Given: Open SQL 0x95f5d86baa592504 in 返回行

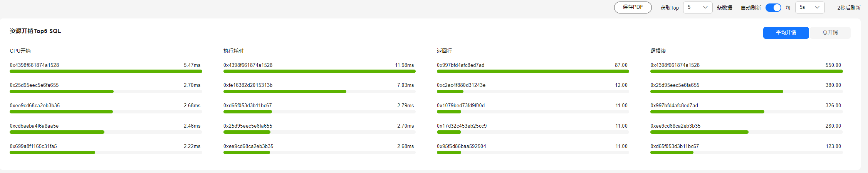Looking at the screenshot, I should [x=462, y=146].
